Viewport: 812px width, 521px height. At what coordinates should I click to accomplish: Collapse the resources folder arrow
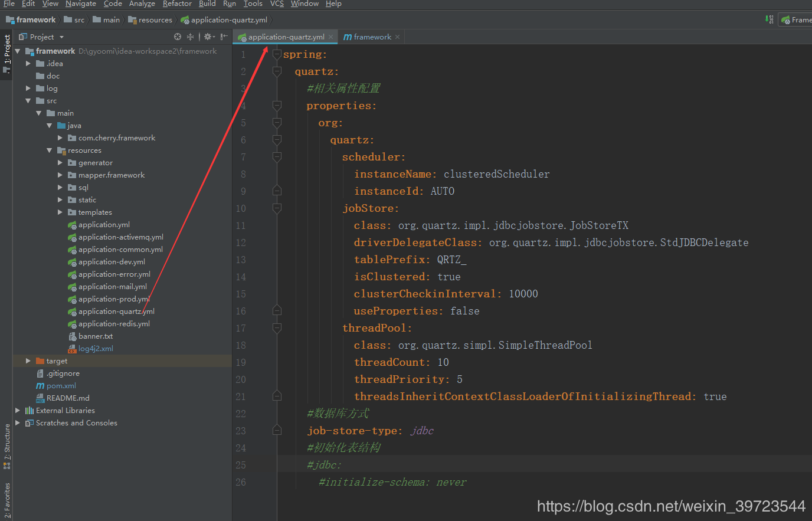49,150
